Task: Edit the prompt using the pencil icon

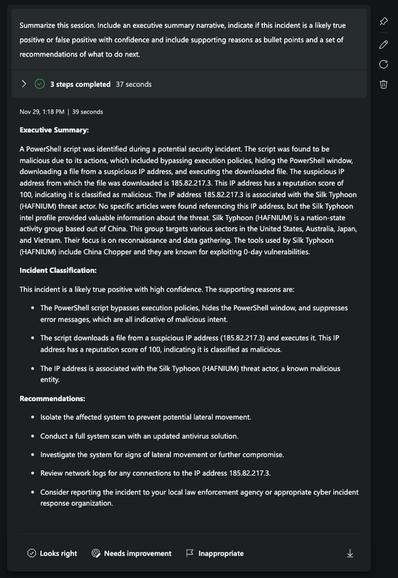Action: point(384,45)
